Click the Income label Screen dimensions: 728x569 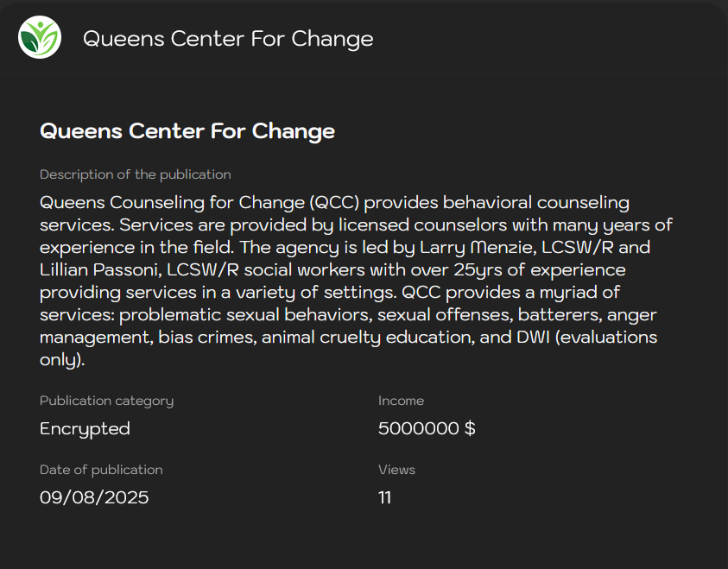[x=401, y=401]
